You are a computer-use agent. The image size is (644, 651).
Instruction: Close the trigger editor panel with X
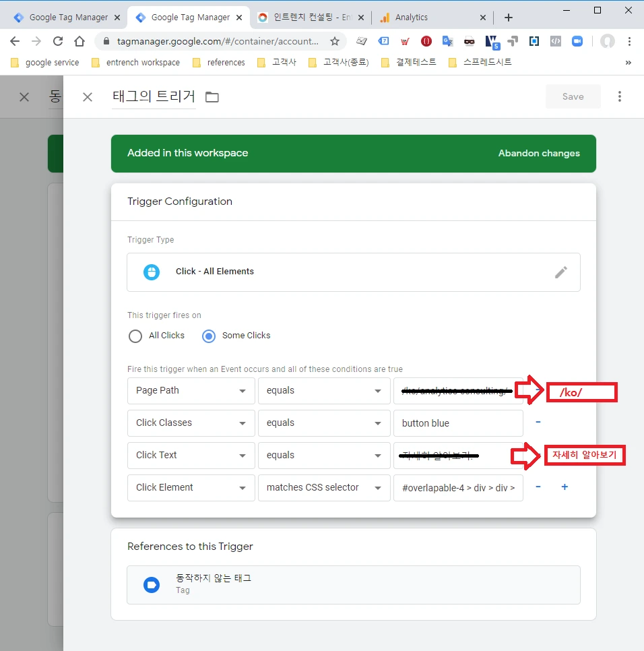point(88,97)
